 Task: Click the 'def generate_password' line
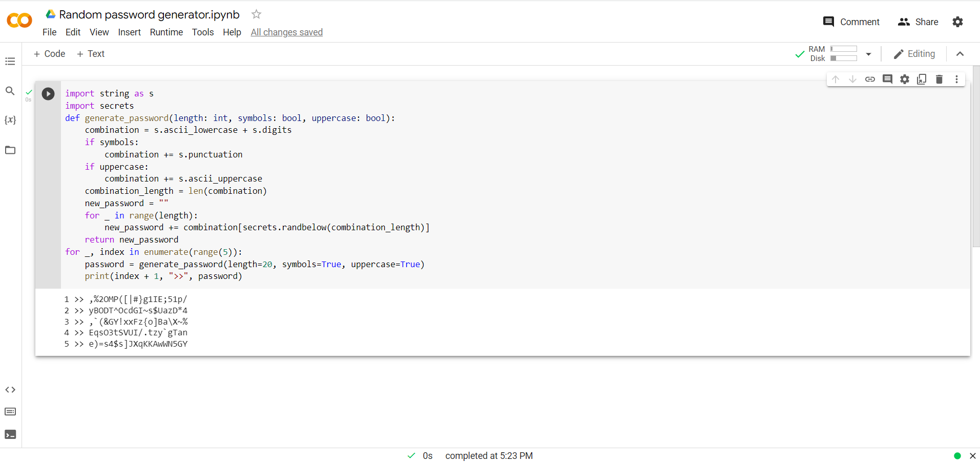[x=230, y=118]
